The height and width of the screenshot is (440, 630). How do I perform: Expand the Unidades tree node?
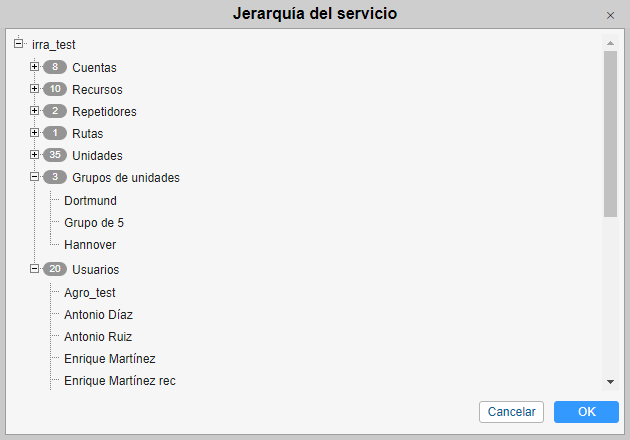(35, 155)
